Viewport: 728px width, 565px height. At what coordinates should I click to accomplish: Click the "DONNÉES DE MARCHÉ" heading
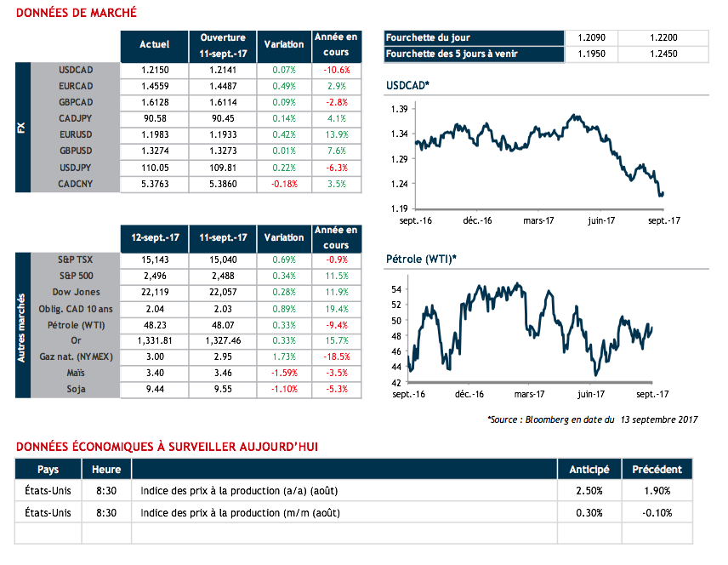[x=76, y=14]
